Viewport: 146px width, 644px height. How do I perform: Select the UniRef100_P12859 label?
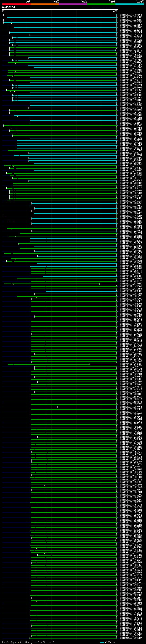pos(131,156)
